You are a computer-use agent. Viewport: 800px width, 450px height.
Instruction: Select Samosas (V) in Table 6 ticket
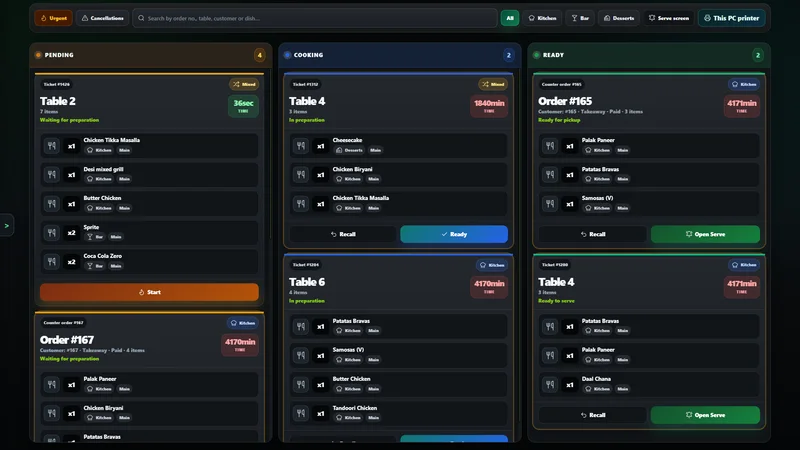pyautogui.click(x=398, y=356)
